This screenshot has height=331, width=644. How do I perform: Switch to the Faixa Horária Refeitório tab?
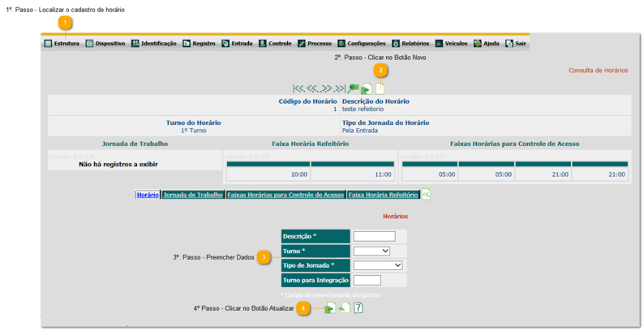point(383,195)
